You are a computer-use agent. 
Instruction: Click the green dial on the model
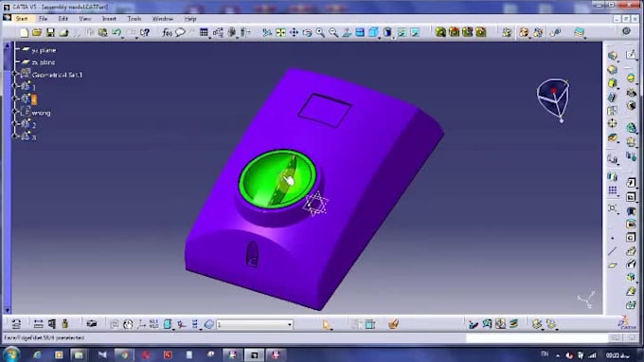pyautogui.click(x=277, y=179)
